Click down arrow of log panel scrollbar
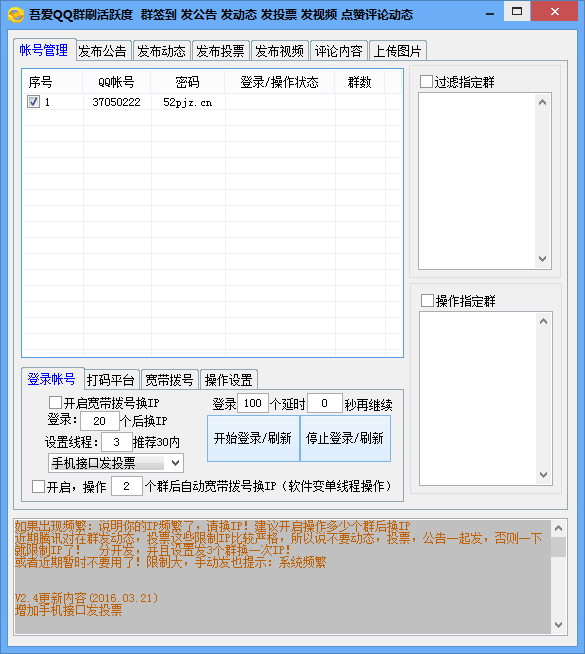The width and height of the screenshot is (585, 654). coord(559,625)
